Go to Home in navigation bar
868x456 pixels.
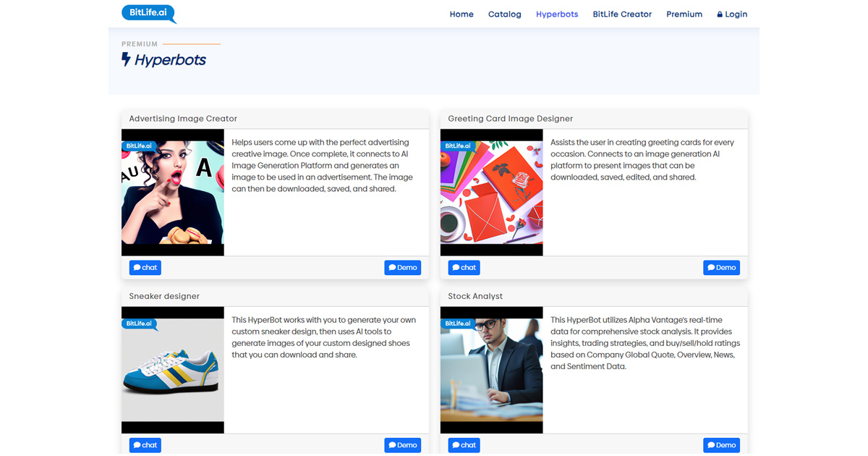[x=461, y=14]
